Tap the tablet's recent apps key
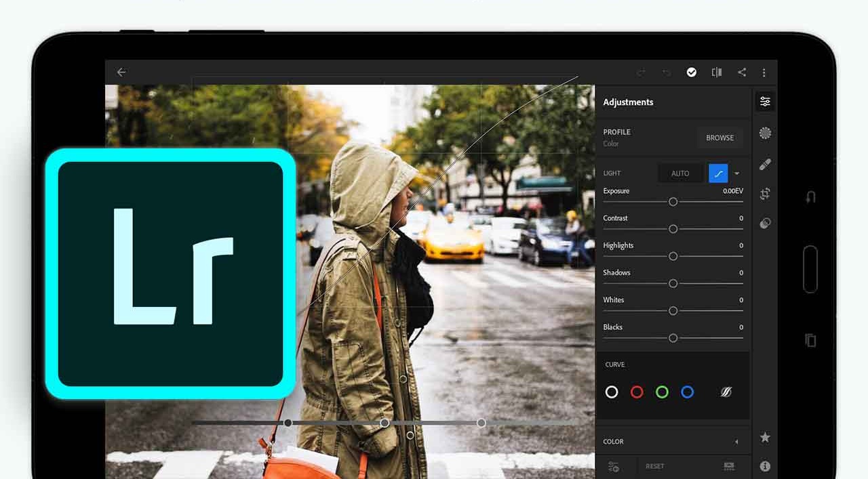 pos(810,340)
